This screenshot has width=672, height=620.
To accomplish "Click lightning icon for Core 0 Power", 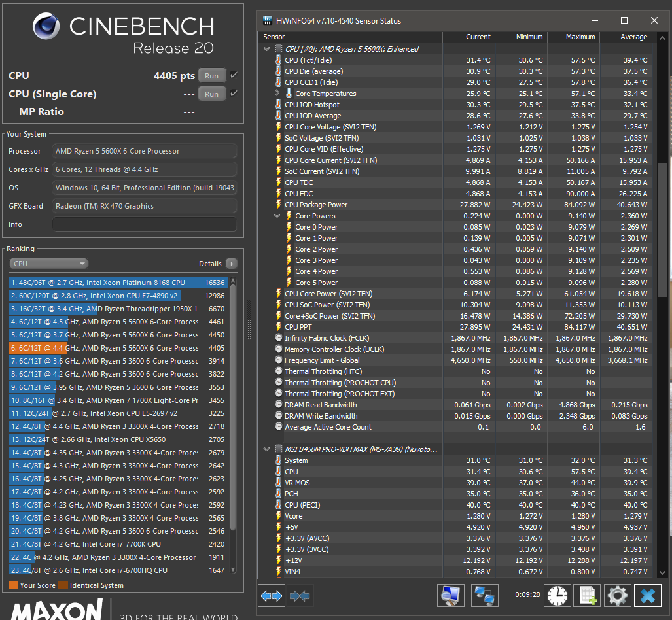I will click(289, 227).
